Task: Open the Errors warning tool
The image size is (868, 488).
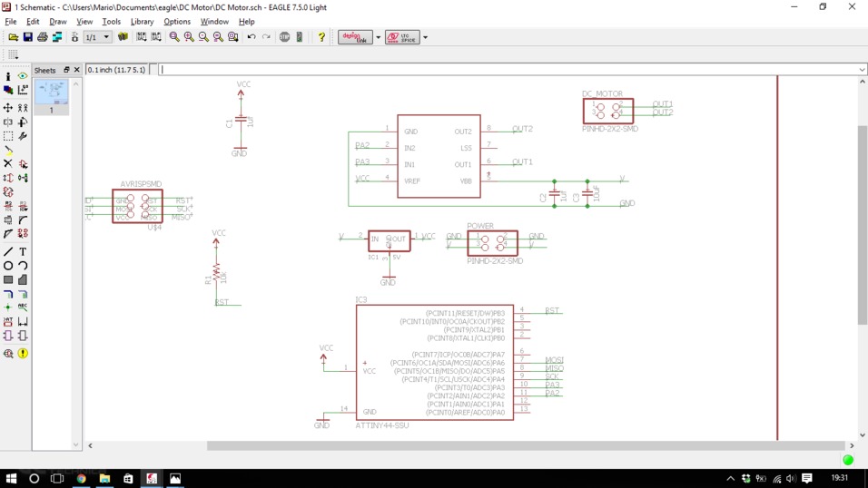Action: 23,353
